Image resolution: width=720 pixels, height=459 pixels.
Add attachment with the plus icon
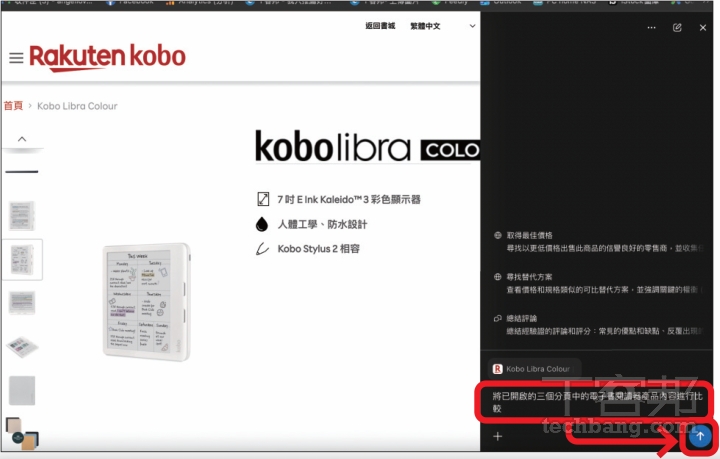pos(498,437)
